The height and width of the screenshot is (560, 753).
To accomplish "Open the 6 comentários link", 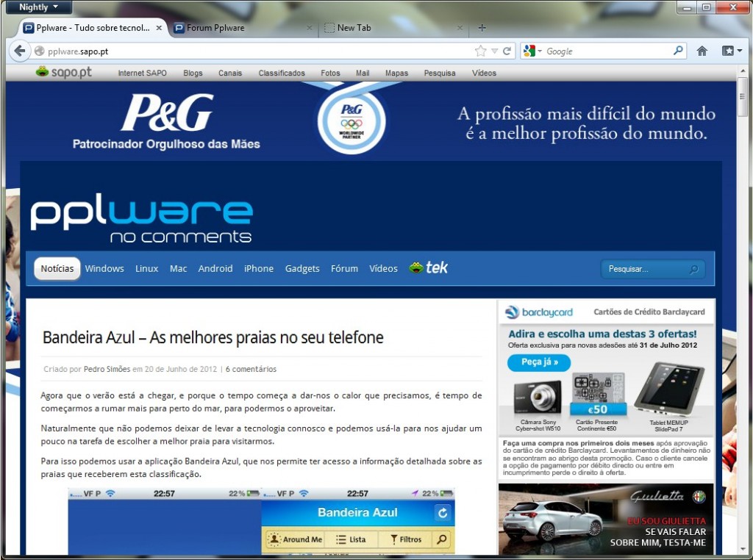I will 251,369.
